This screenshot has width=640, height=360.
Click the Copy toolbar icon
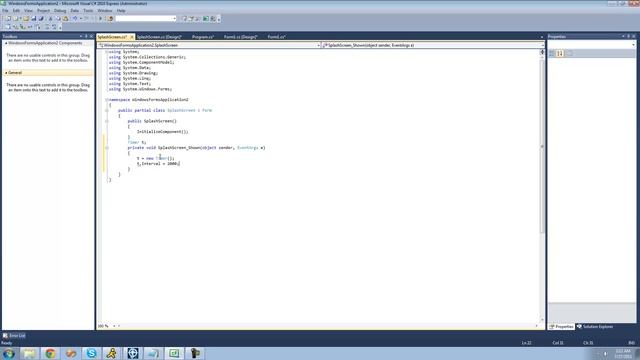click(58, 19)
